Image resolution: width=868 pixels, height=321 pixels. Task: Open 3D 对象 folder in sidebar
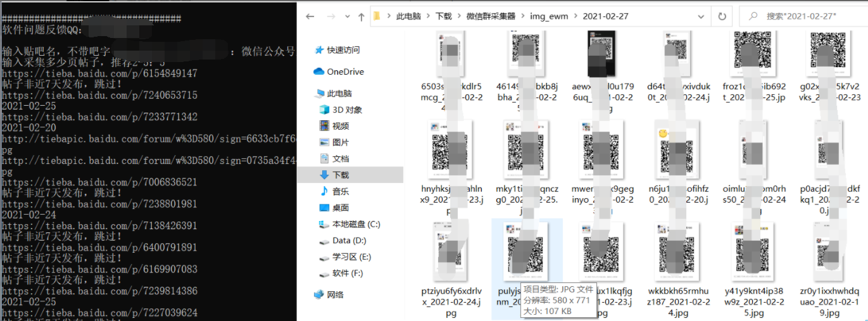(x=347, y=110)
